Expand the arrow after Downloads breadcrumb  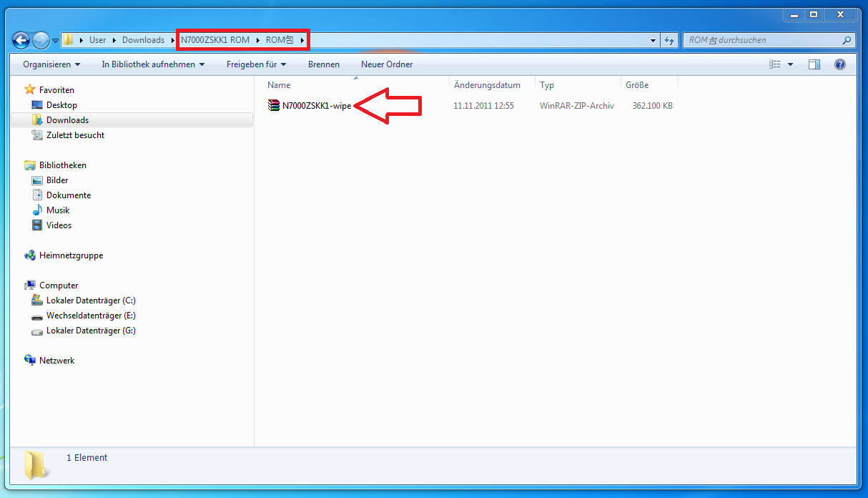[173, 40]
